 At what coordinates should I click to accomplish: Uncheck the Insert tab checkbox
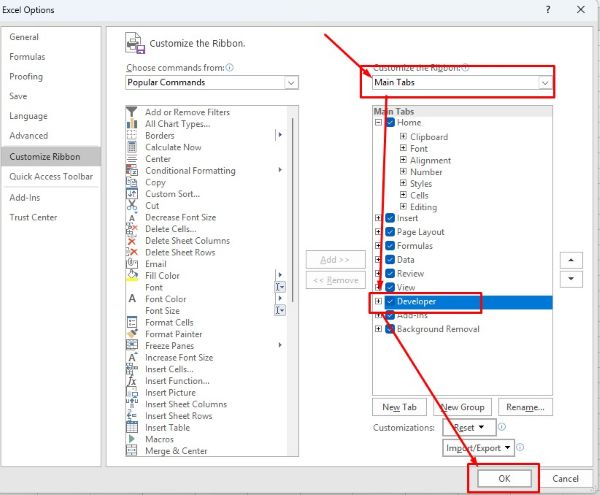390,218
